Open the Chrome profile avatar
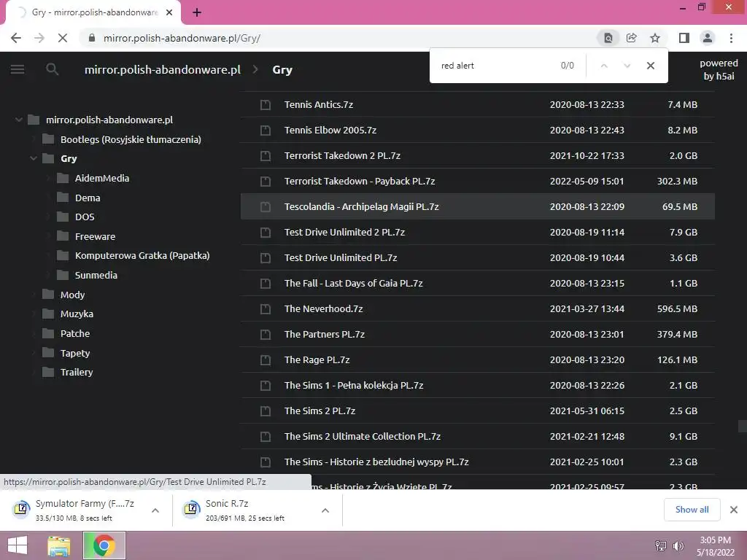 click(708, 38)
